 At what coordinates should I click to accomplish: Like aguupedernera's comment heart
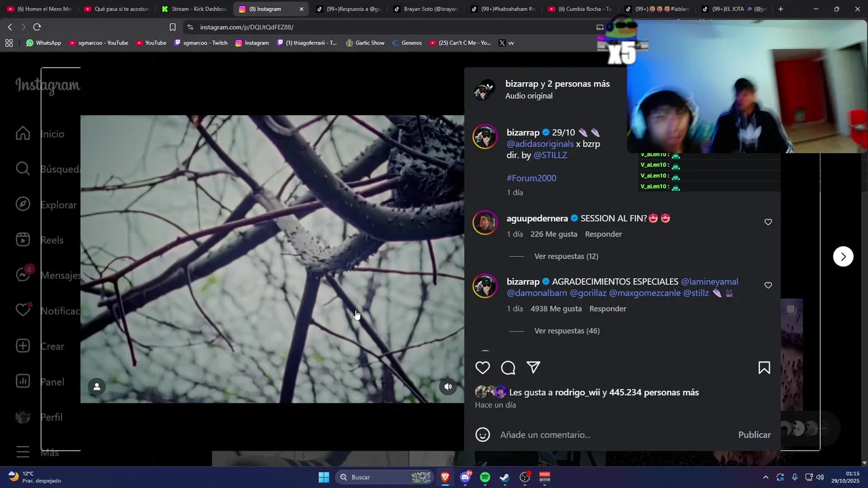(x=768, y=222)
